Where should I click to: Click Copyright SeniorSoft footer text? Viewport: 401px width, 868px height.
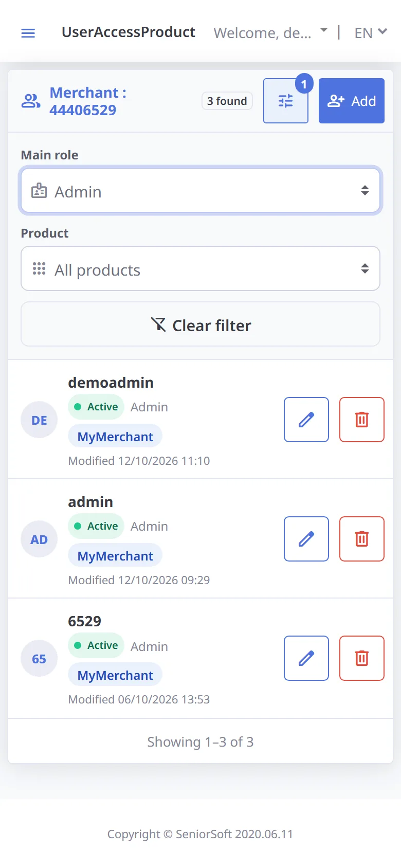[x=200, y=834]
